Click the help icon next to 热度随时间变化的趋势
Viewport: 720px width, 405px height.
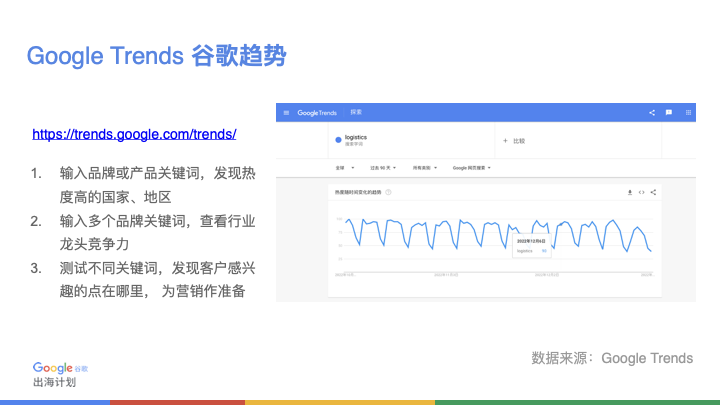[x=388, y=192]
